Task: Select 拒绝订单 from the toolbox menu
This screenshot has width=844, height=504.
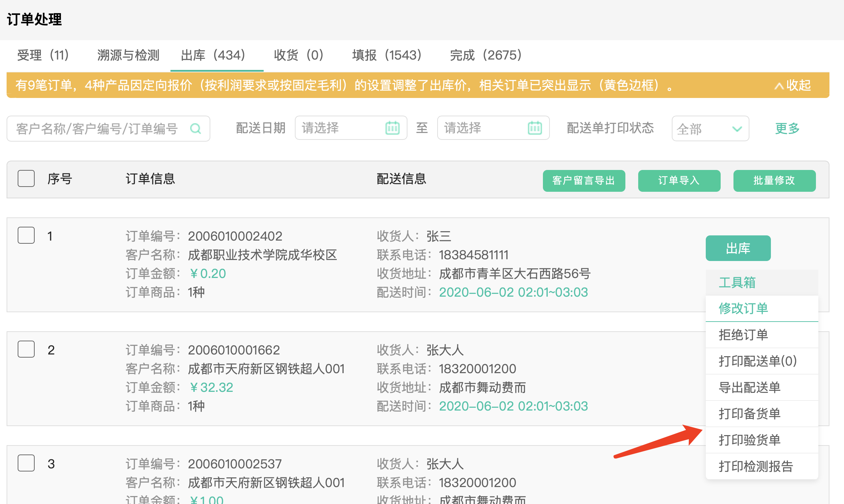Action: coord(743,335)
